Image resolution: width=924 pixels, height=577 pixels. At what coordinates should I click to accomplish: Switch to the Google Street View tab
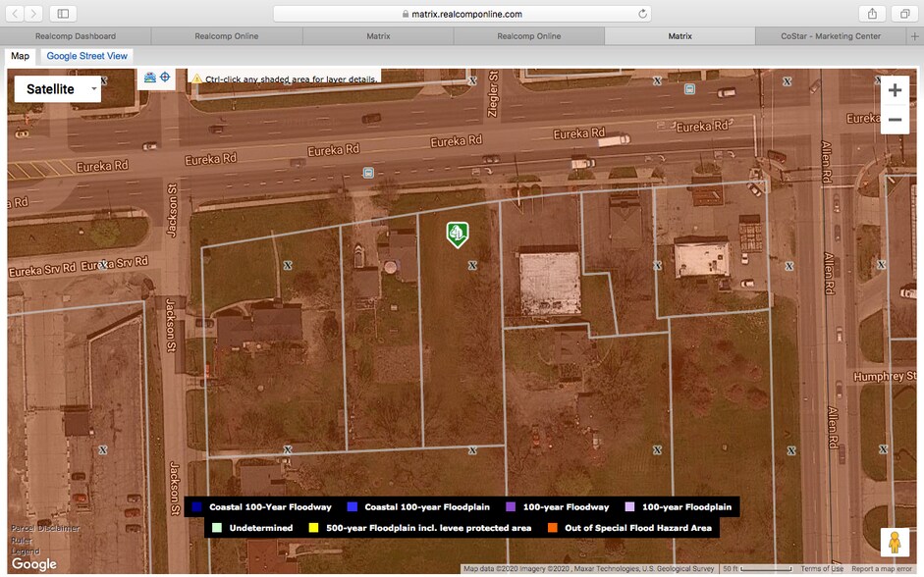[x=86, y=56]
